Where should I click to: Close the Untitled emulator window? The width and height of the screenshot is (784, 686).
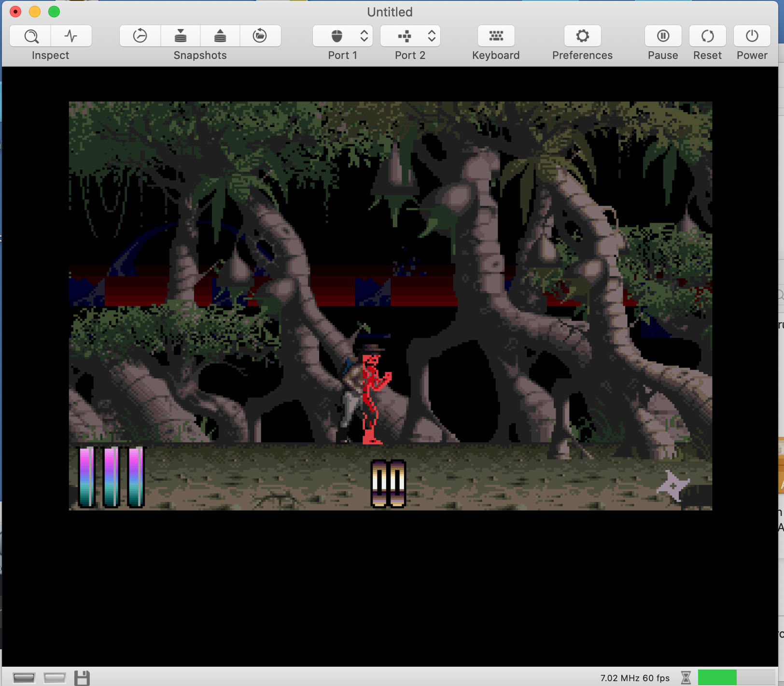[x=15, y=12]
